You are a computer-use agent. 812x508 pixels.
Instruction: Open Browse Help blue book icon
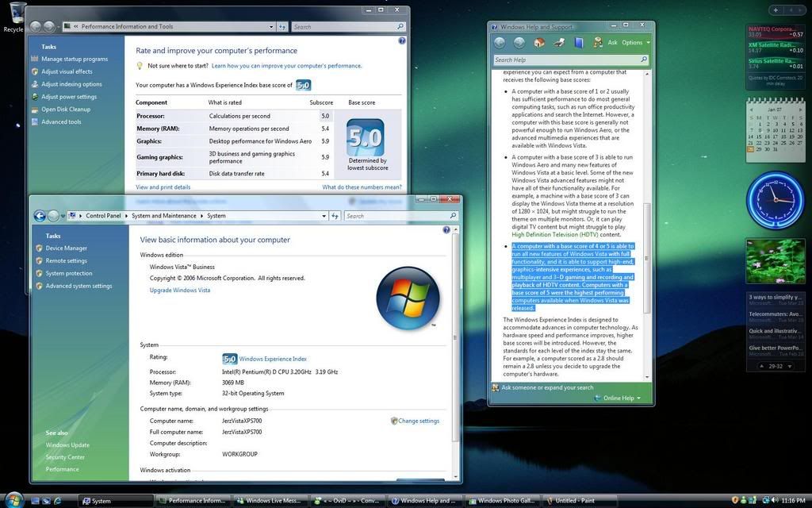pyautogui.click(x=578, y=43)
